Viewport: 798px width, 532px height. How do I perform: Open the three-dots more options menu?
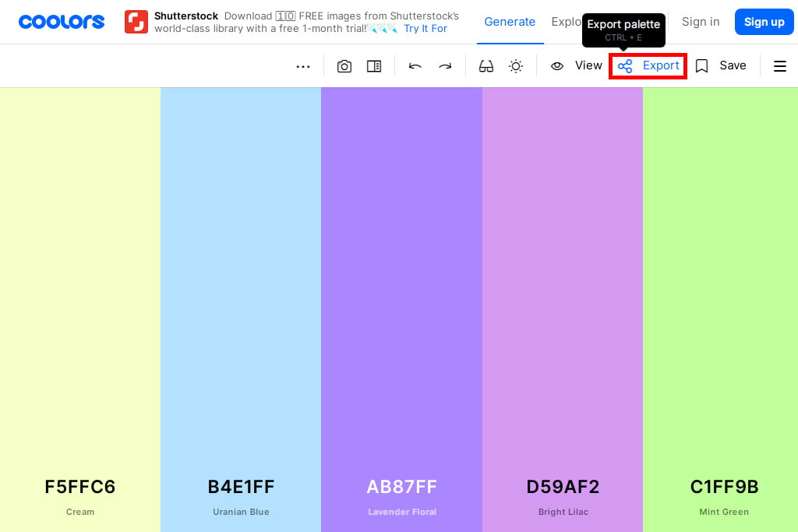tap(303, 66)
